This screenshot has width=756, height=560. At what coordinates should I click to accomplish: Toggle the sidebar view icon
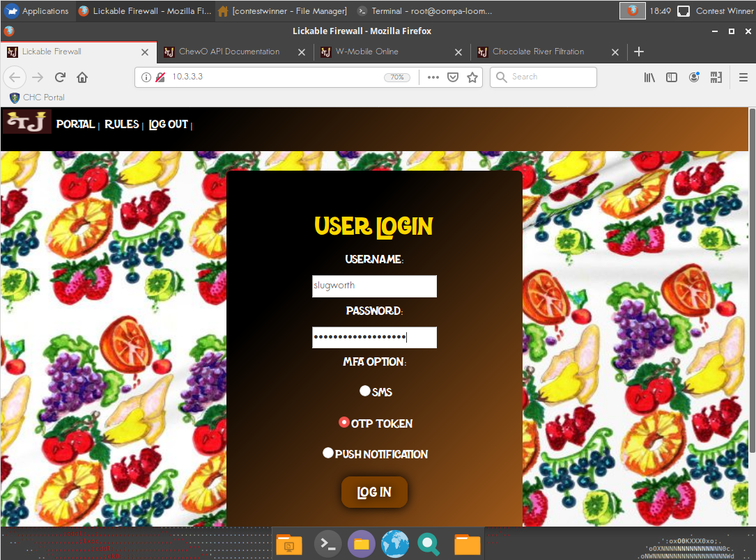(x=672, y=77)
